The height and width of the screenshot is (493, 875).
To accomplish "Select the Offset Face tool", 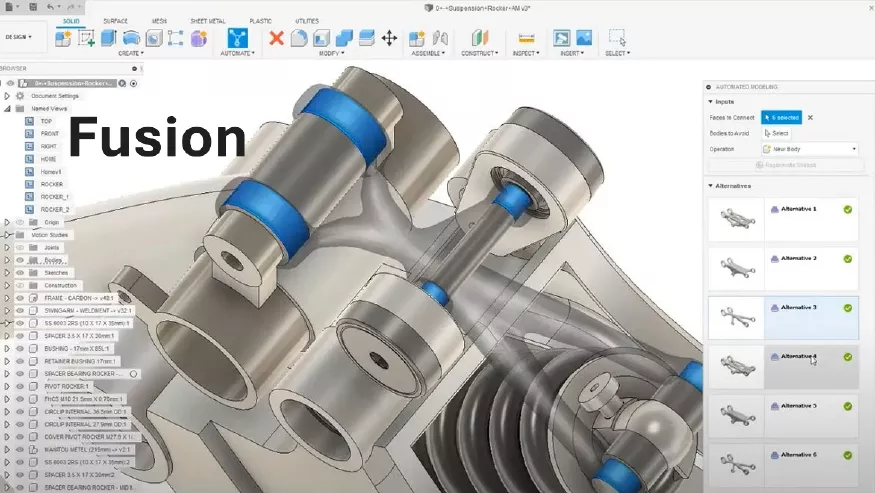I will tap(367, 38).
